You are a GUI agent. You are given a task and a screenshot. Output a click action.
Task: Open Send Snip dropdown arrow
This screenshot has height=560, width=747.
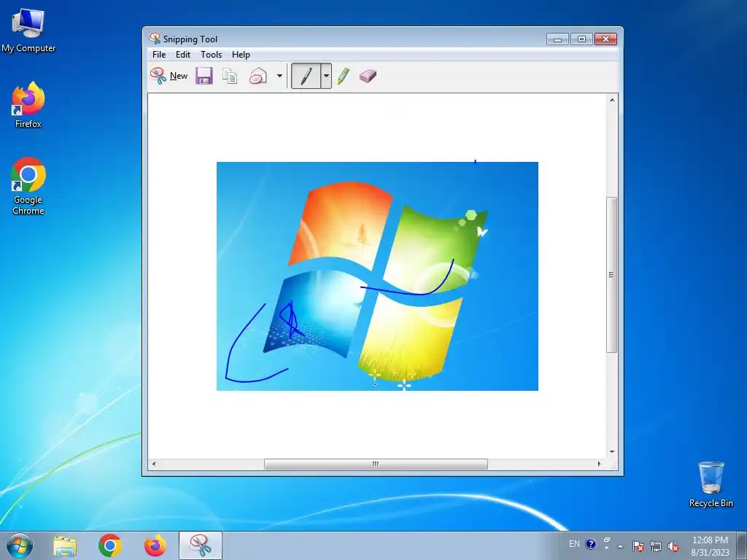(279, 76)
